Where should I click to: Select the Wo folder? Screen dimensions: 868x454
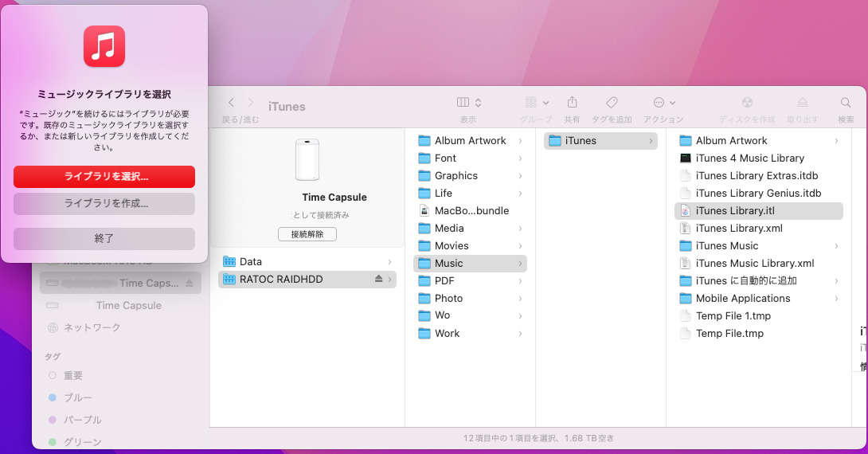[470, 315]
